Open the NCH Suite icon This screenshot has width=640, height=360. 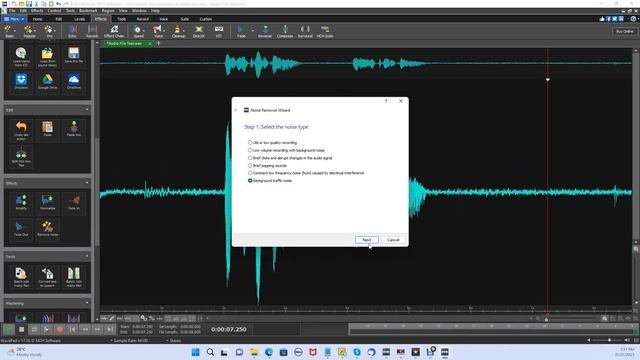(325, 31)
